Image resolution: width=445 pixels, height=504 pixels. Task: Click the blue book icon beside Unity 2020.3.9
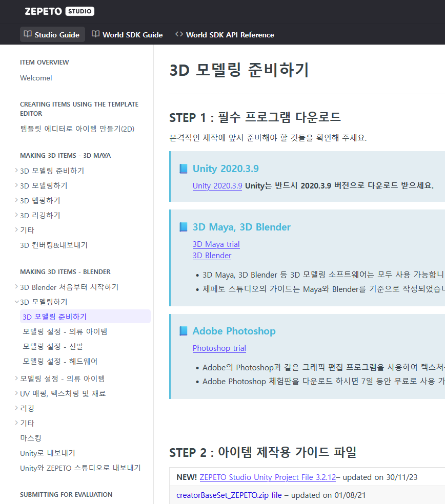pyautogui.click(x=183, y=169)
